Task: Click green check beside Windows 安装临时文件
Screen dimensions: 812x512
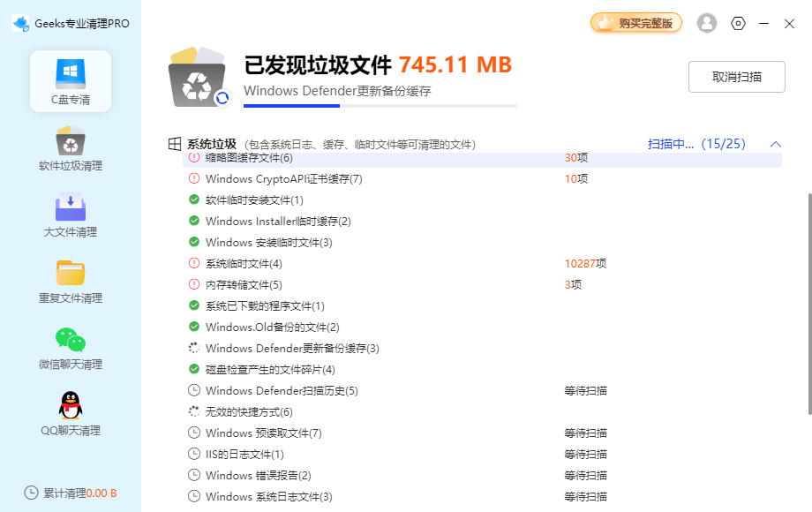Action: (193, 242)
